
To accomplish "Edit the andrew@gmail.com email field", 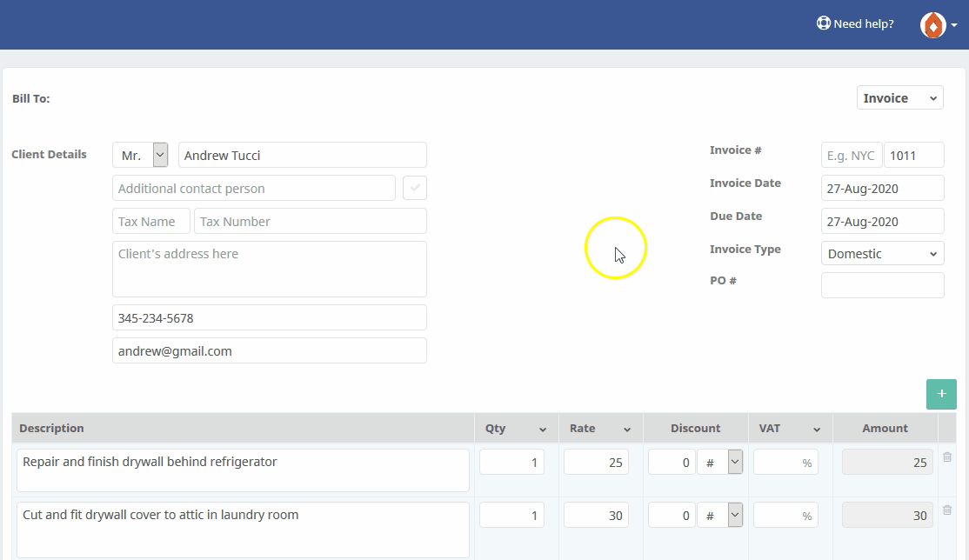I will [270, 350].
